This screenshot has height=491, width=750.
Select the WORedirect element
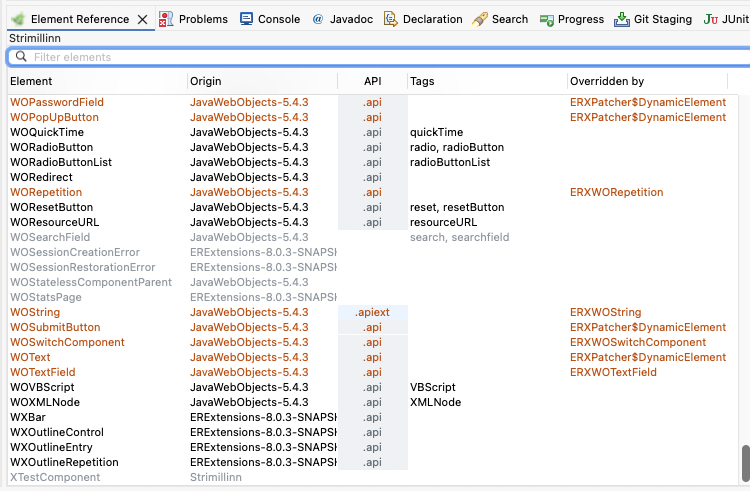point(41,177)
